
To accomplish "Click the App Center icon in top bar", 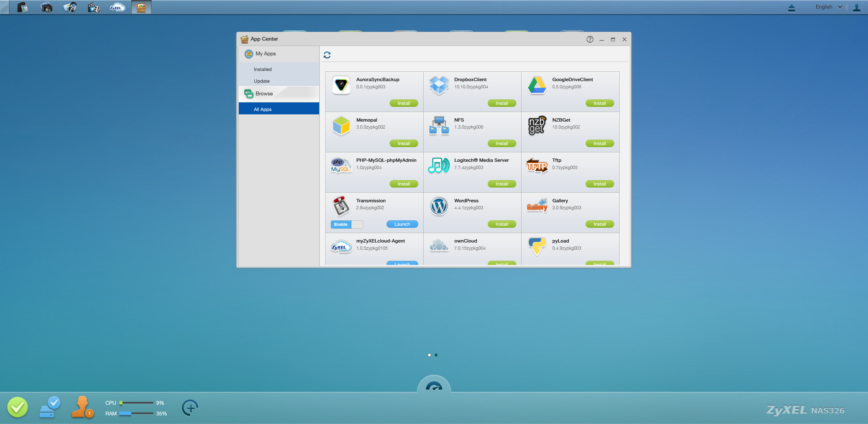I will pyautogui.click(x=141, y=7).
